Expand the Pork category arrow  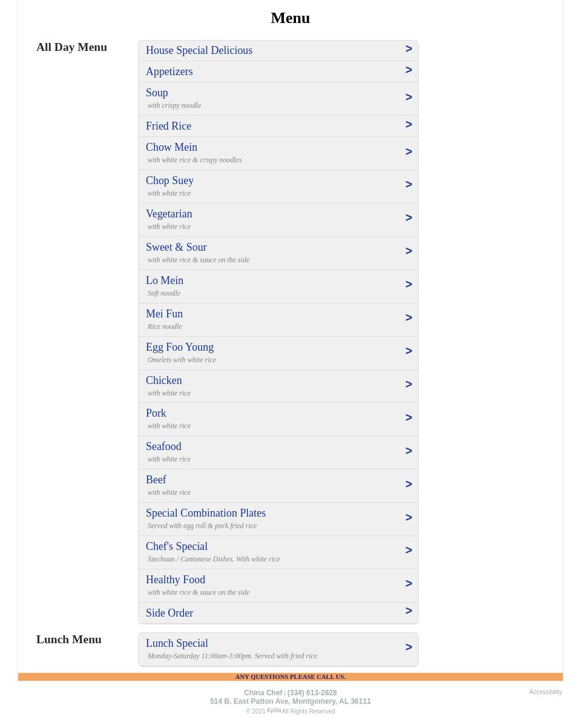pyautogui.click(x=409, y=418)
